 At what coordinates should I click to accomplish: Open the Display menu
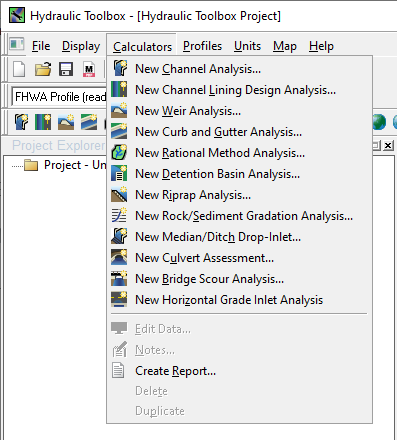click(x=81, y=46)
